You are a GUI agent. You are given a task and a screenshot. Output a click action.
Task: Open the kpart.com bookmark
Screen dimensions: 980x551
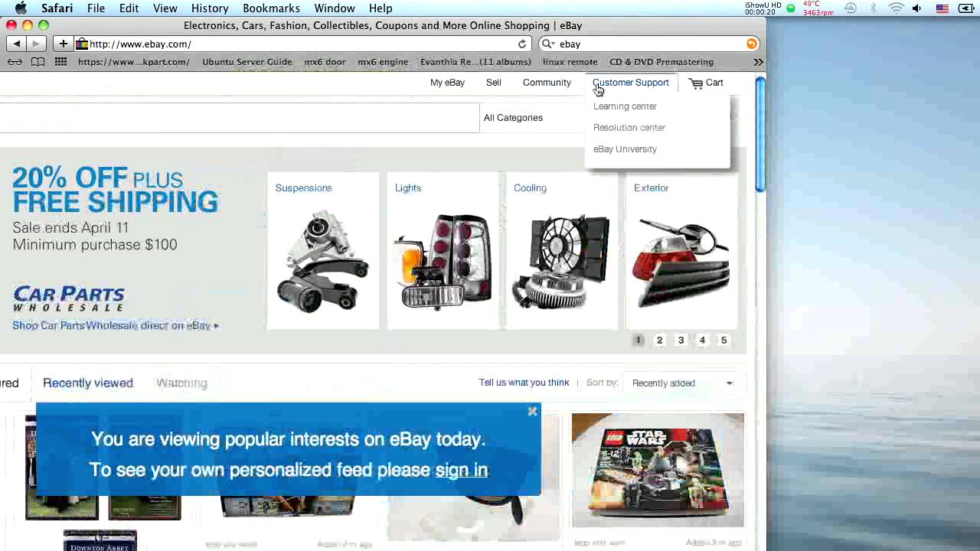134,62
